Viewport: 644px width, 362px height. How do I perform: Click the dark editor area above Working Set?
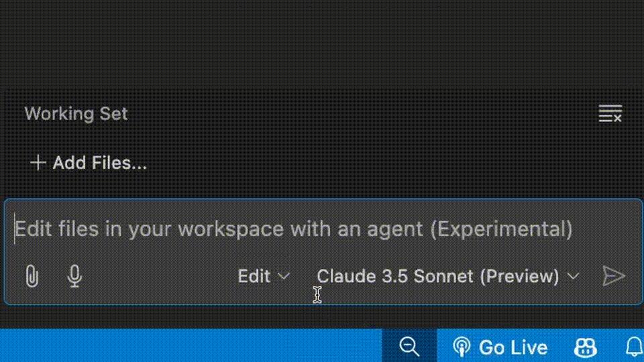coord(322,44)
